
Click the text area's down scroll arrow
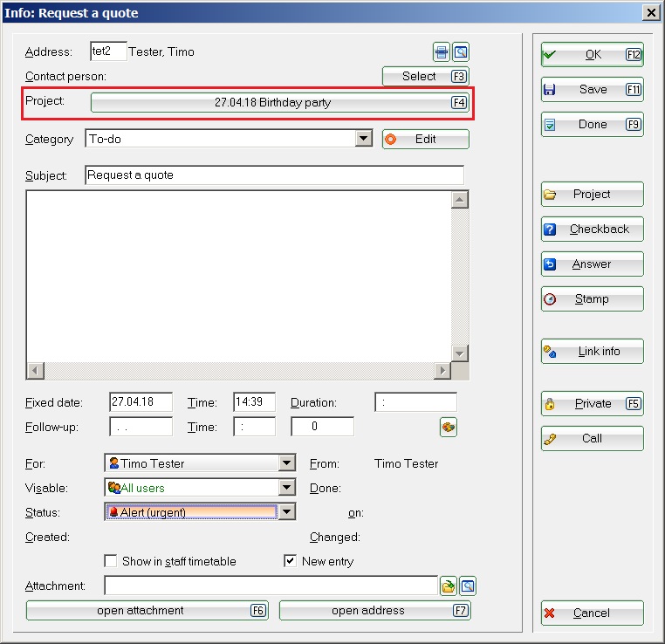[460, 353]
